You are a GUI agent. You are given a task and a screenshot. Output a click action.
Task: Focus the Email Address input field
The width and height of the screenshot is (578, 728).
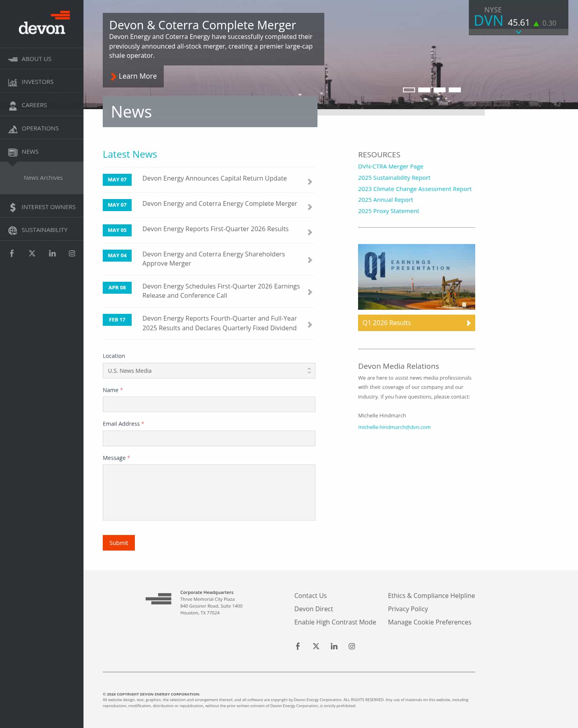click(209, 438)
